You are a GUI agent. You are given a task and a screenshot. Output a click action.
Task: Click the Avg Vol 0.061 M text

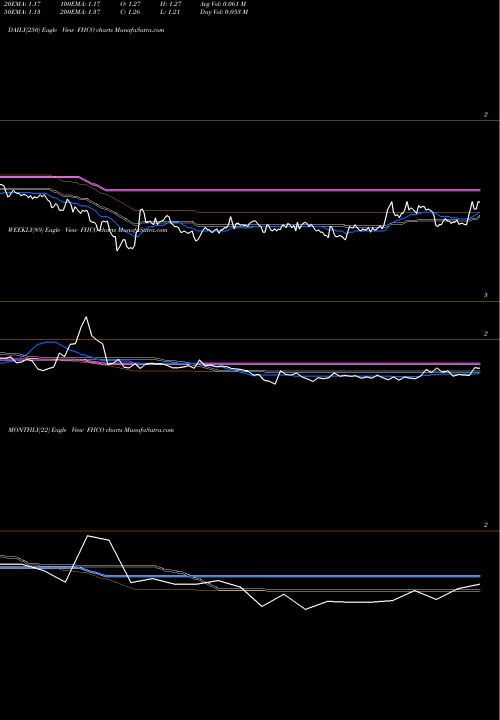tap(223, 4)
